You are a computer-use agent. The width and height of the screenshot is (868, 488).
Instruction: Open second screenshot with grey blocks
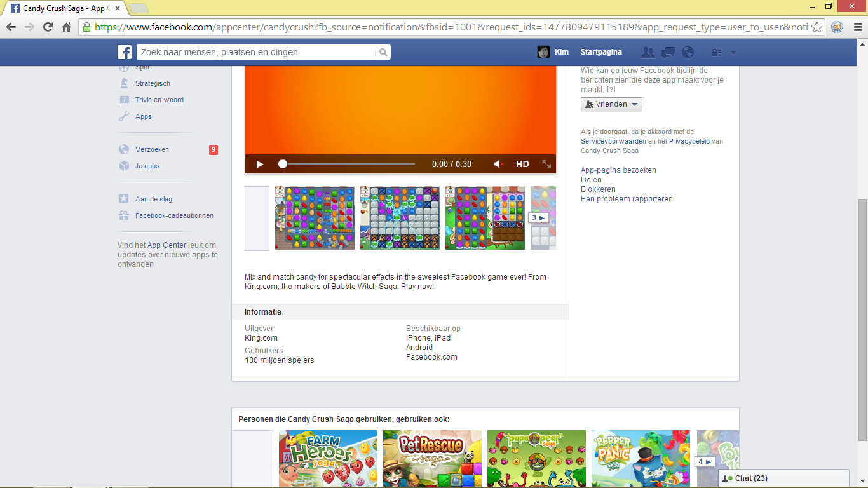pyautogui.click(x=400, y=218)
